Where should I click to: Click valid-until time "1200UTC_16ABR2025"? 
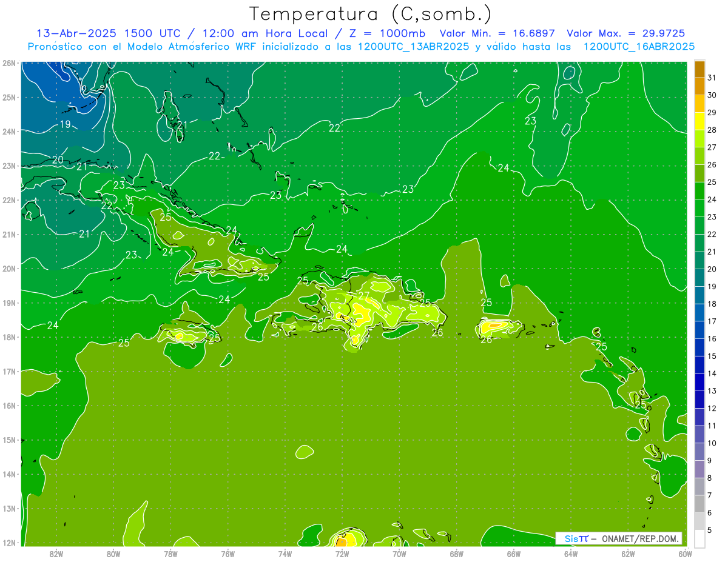[x=639, y=47]
